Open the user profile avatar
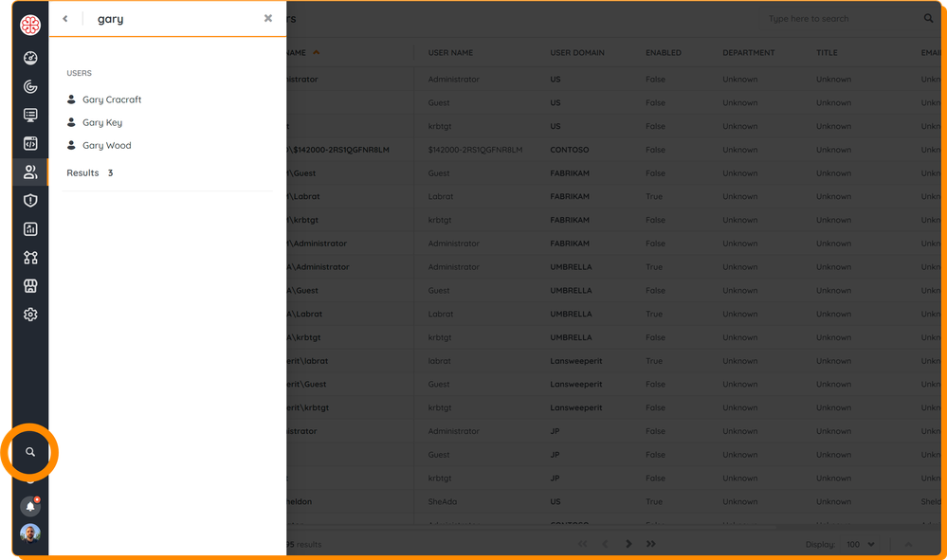Image resolution: width=947 pixels, height=560 pixels. pyautogui.click(x=30, y=533)
